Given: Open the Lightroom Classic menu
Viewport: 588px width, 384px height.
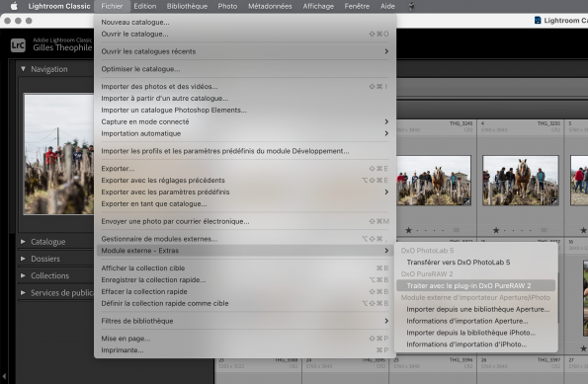Looking at the screenshot, I should [59, 6].
